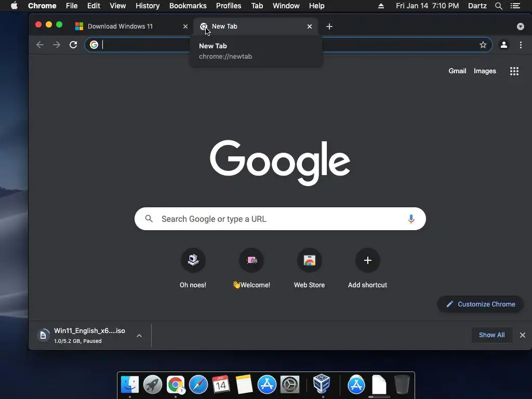Screen dimensions: 532x399
Task: Click Chrome icon in the Dock
Action: (176, 385)
